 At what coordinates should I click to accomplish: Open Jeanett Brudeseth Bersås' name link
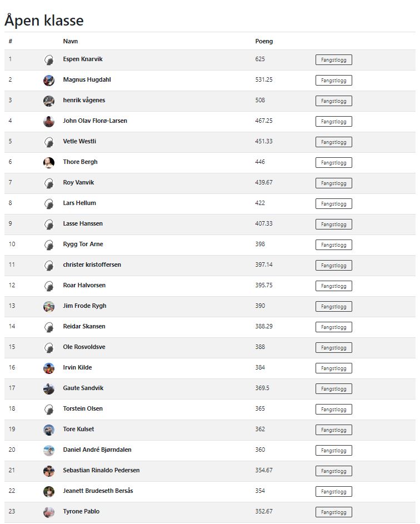(x=98, y=491)
